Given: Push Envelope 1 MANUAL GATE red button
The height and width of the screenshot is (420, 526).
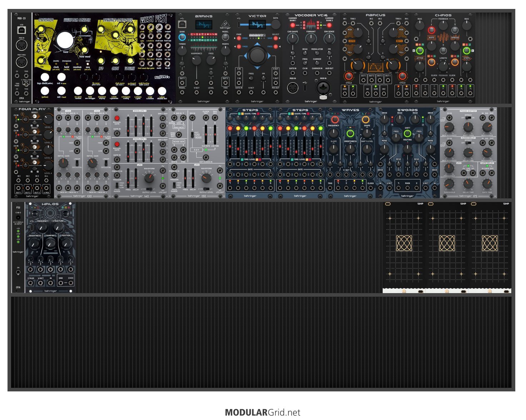Looking at the screenshot, I should pos(117,118).
